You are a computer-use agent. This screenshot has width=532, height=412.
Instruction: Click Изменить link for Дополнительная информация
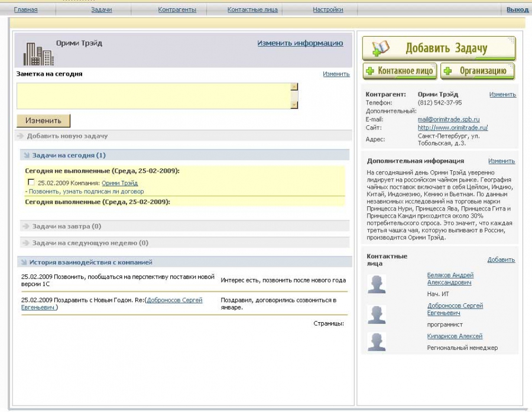pos(501,161)
